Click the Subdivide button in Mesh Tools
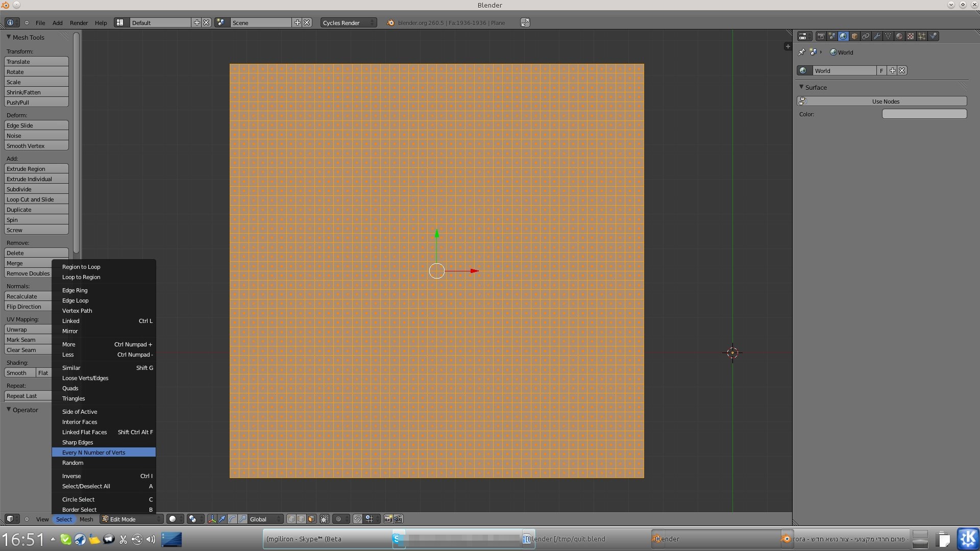Image resolution: width=980 pixels, height=551 pixels. click(x=36, y=189)
